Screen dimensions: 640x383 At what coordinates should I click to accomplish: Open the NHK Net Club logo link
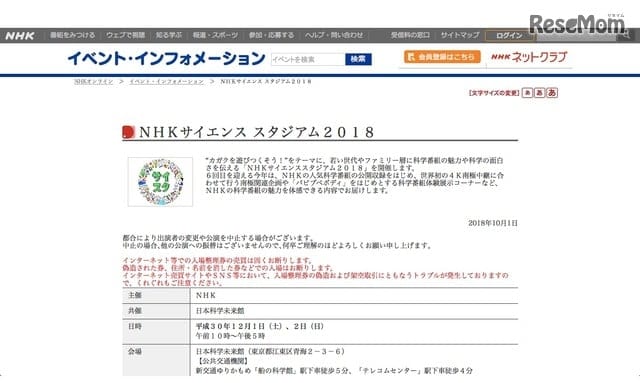(529, 57)
